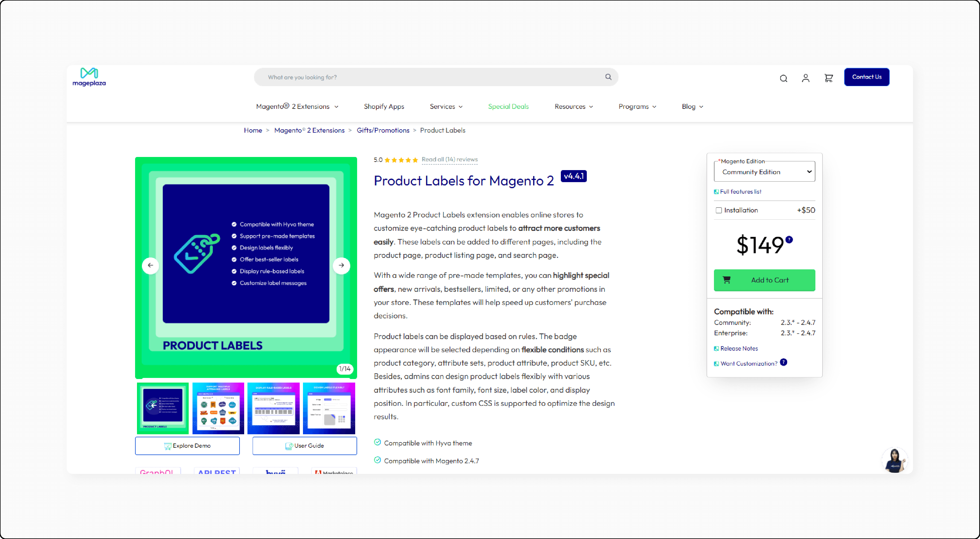The image size is (980, 539).
Task: Click the Marketplace badge
Action: pyautogui.click(x=334, y=471)
